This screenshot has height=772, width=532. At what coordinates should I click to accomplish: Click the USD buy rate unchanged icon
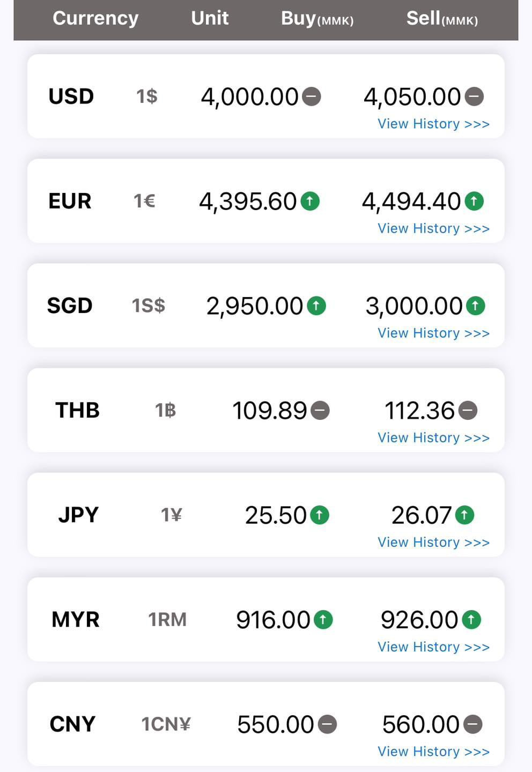pos(311,96)
